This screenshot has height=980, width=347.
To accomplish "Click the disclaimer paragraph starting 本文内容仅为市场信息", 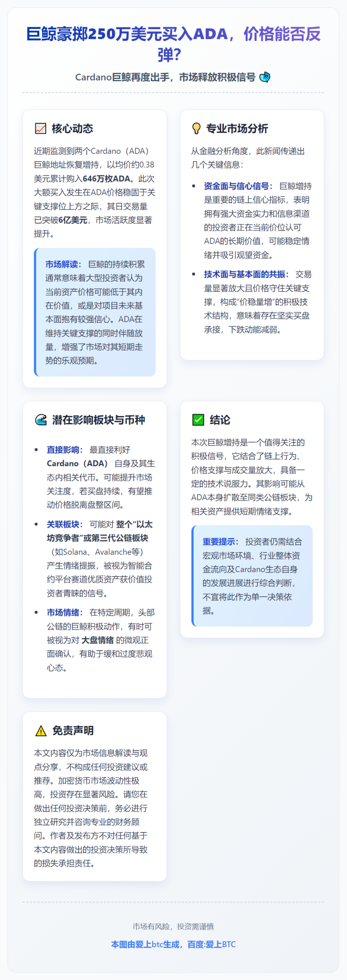I will point(91,808).
